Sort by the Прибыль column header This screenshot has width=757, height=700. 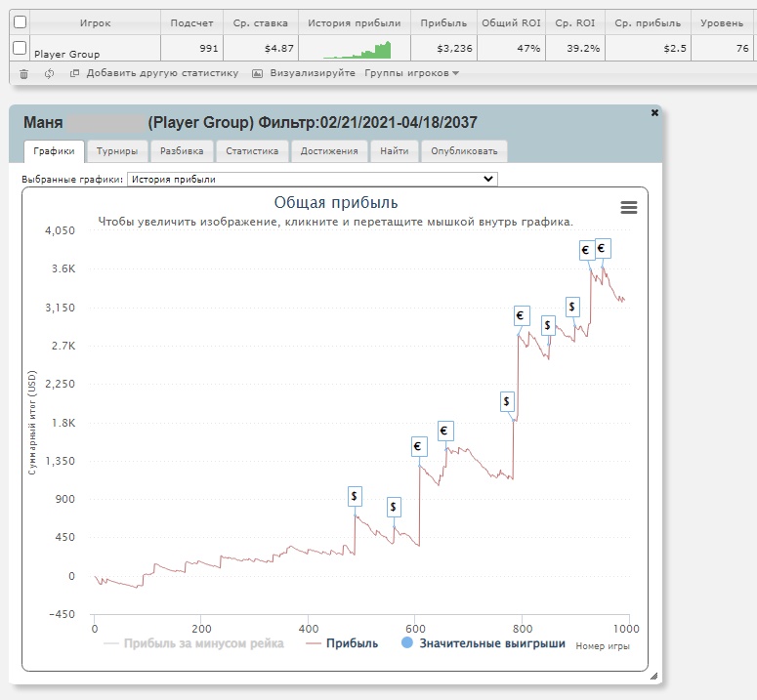(443, 22)
